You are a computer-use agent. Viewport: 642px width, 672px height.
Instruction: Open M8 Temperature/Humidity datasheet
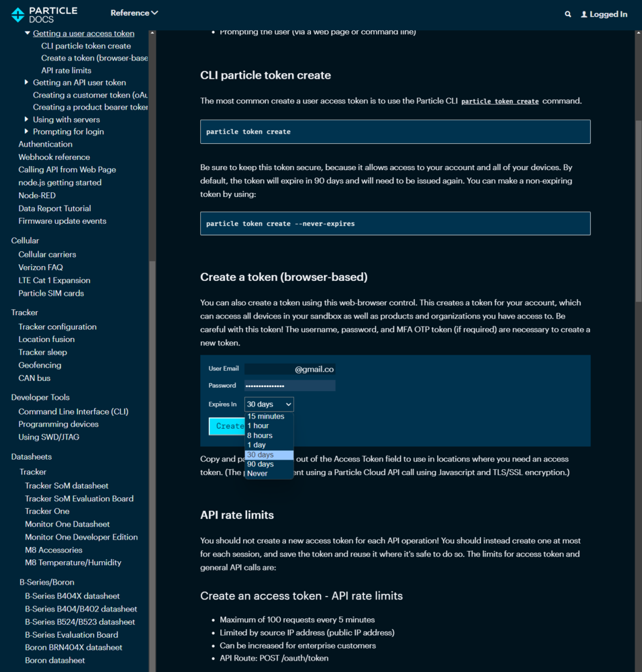tap(73, 562)
